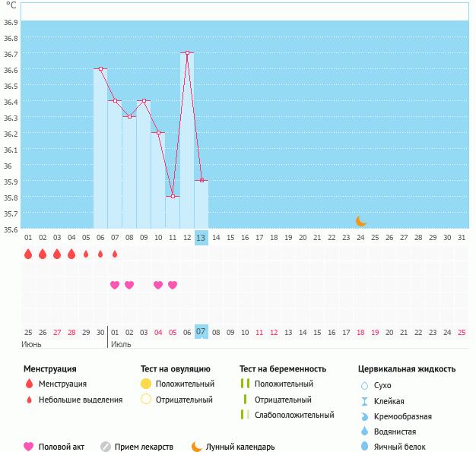Click the Половой акт legend label
This screenshot has height=452, width=476.
(65, 447)
